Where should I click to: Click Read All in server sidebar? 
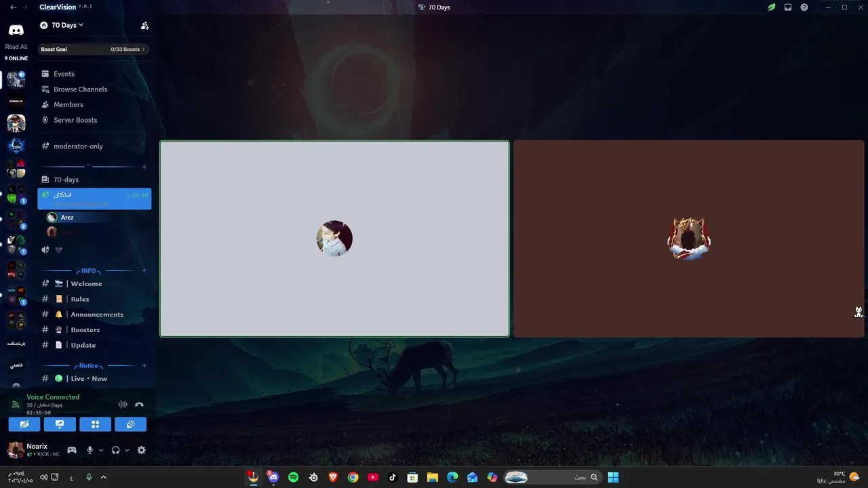tap(16, 47)
